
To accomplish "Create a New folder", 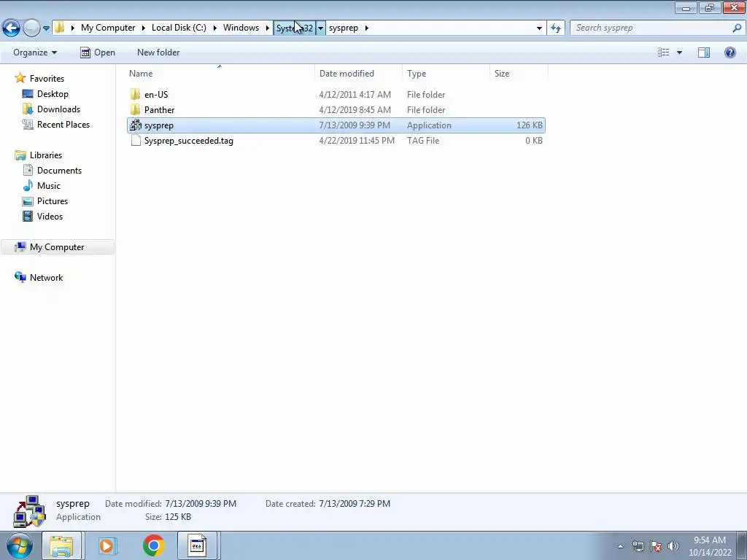I will (x=158, y=52).
